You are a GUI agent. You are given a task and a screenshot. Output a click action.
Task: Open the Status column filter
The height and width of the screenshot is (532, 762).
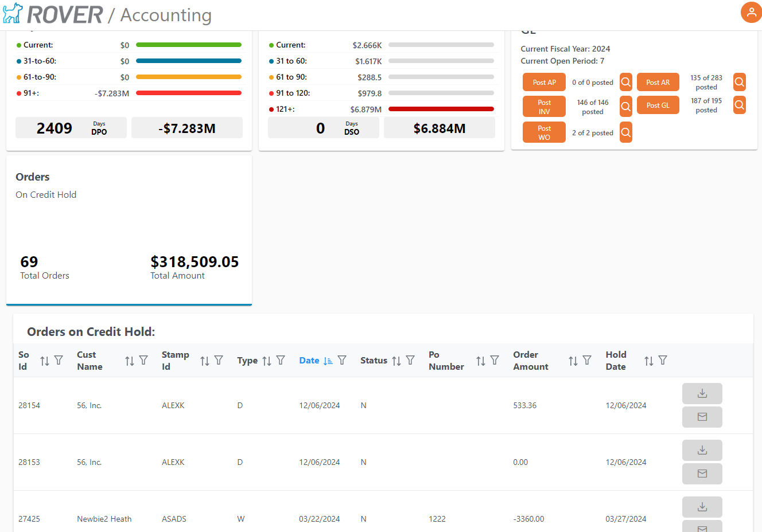click(x=410, y=361)
